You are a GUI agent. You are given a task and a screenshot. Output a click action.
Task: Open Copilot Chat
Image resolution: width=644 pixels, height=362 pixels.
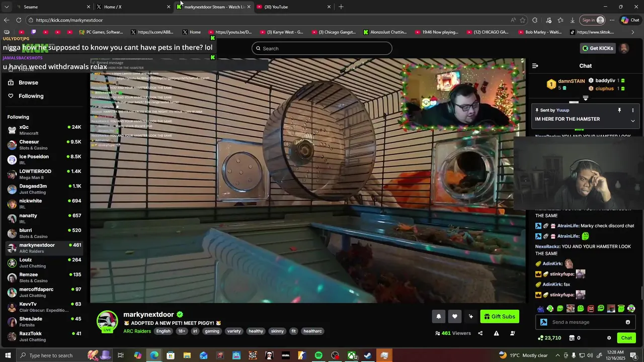click(x=630, y=20)
